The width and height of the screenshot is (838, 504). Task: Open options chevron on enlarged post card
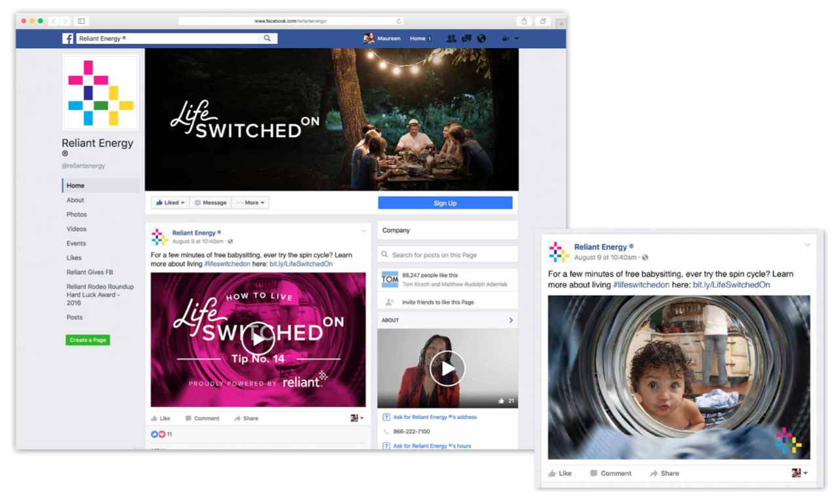[x=807, y=245]
